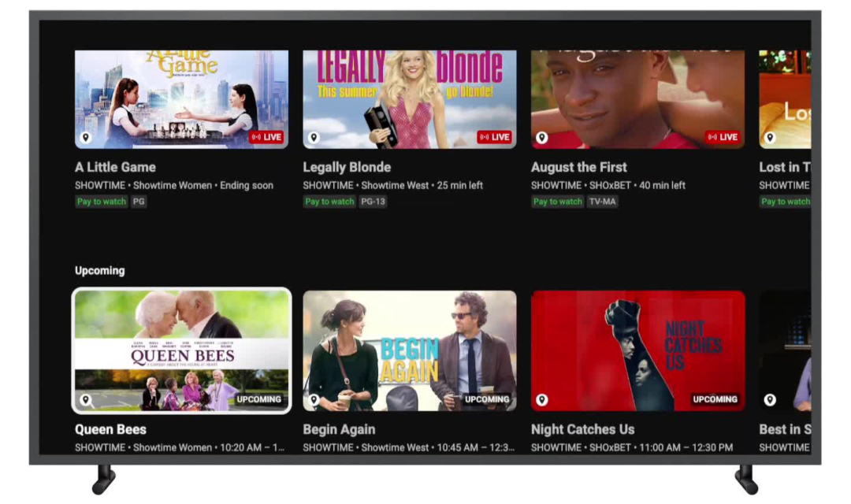Open the Queen Bees movie thumbnail
Viewport: 851px width, 504px height.
pyautogui.click(x=181, y=350)
